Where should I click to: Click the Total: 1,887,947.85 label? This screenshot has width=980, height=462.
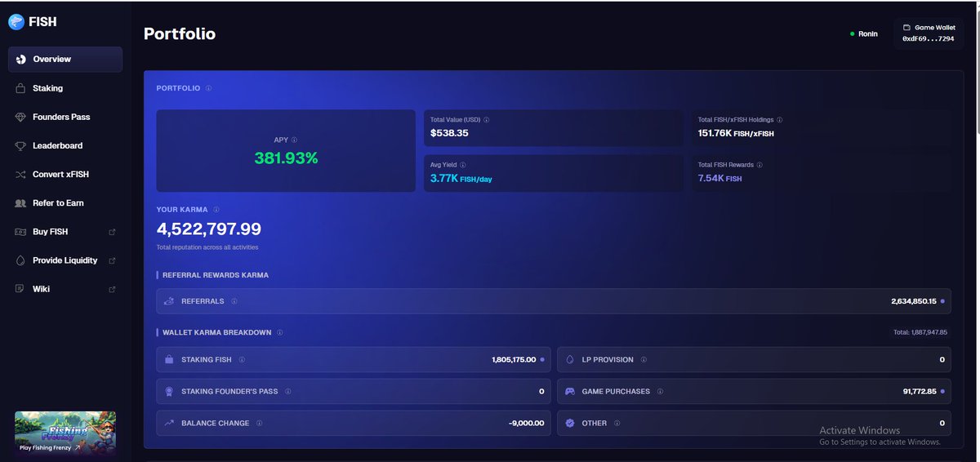[x=920, y=333]
